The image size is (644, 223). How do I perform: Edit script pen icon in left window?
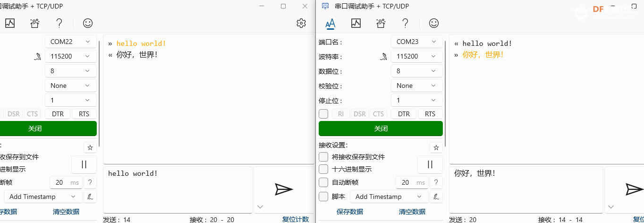coord(90,197)
